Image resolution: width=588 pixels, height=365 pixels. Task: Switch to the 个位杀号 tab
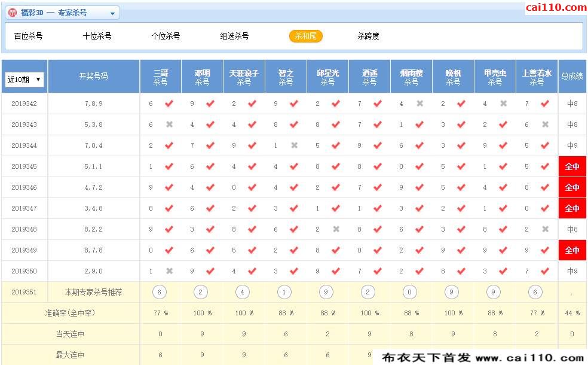[166, 36]
